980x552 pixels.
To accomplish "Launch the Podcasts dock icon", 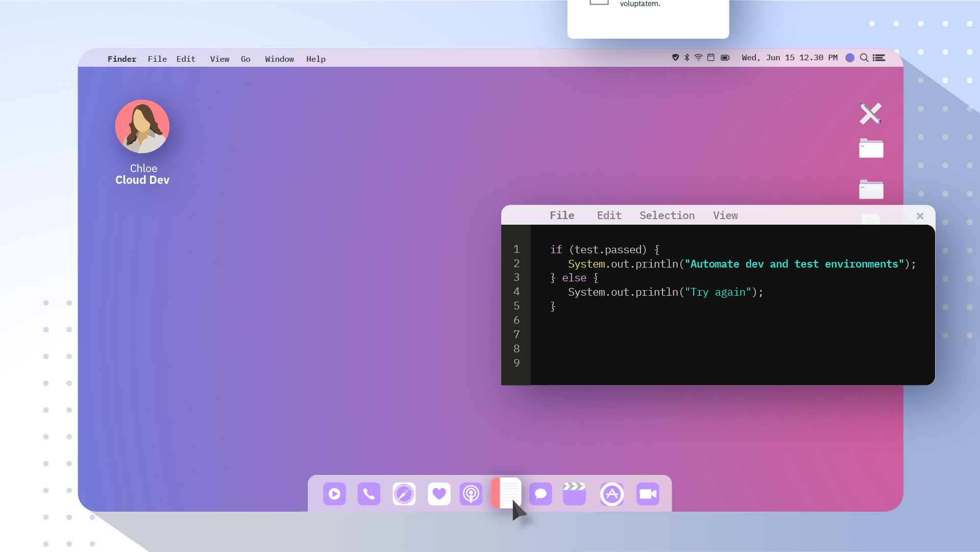I will pos(471,494).
